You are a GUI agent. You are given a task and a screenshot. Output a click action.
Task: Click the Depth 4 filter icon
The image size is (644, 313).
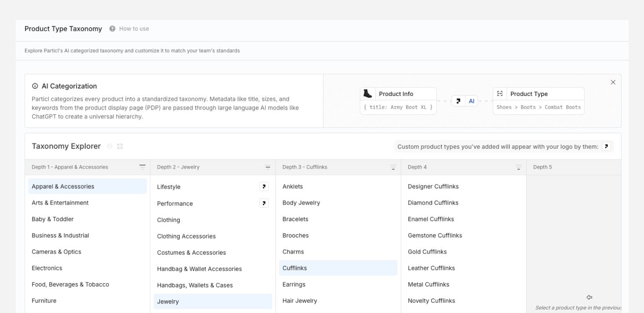click(x=518, y=167)
